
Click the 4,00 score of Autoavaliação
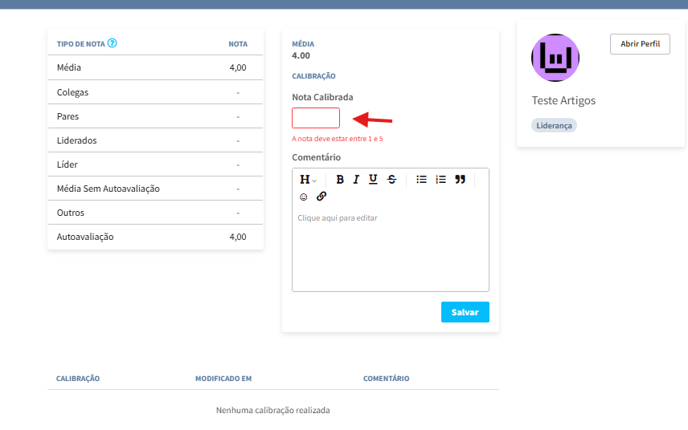(238, 237)
